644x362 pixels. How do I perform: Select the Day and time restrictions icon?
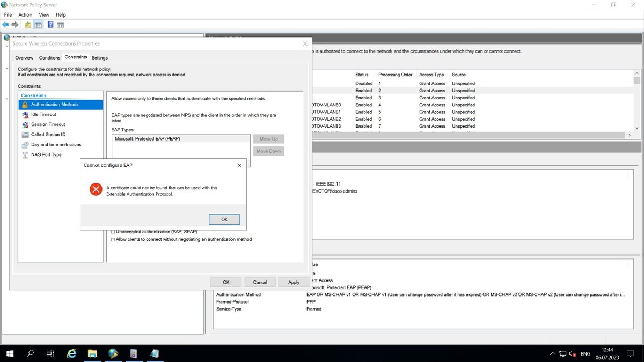[25, 145]
